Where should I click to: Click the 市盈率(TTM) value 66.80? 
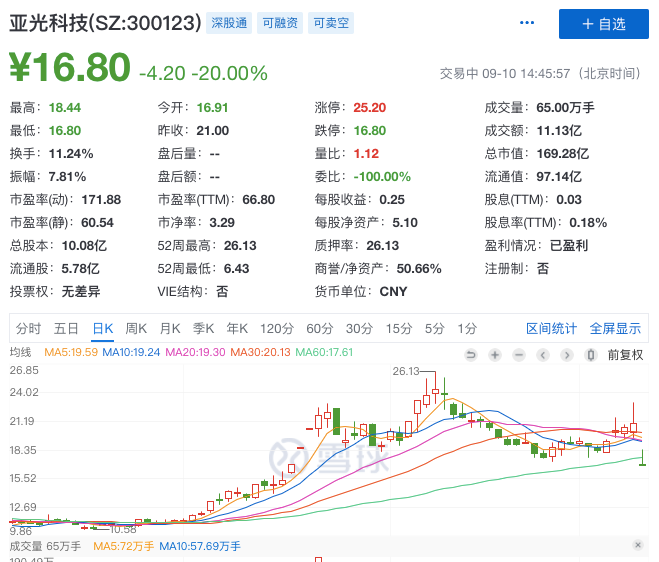[x=258, y=200]
